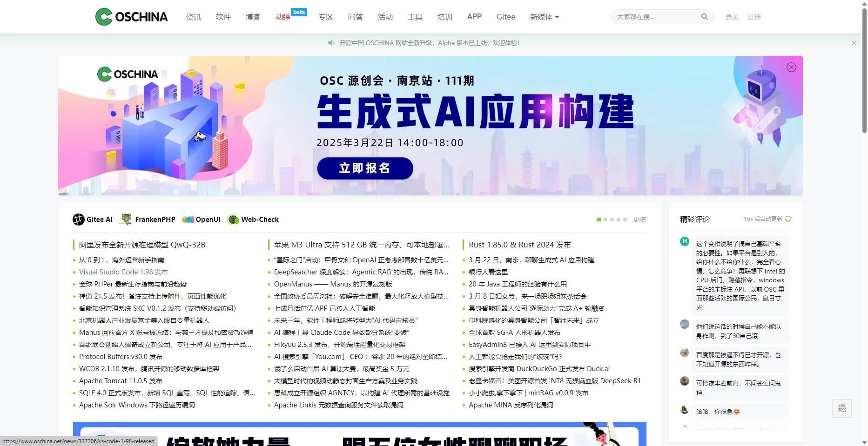Open 小小爬虫 minRAG v0.0.9 发布 article

(528, 393)
